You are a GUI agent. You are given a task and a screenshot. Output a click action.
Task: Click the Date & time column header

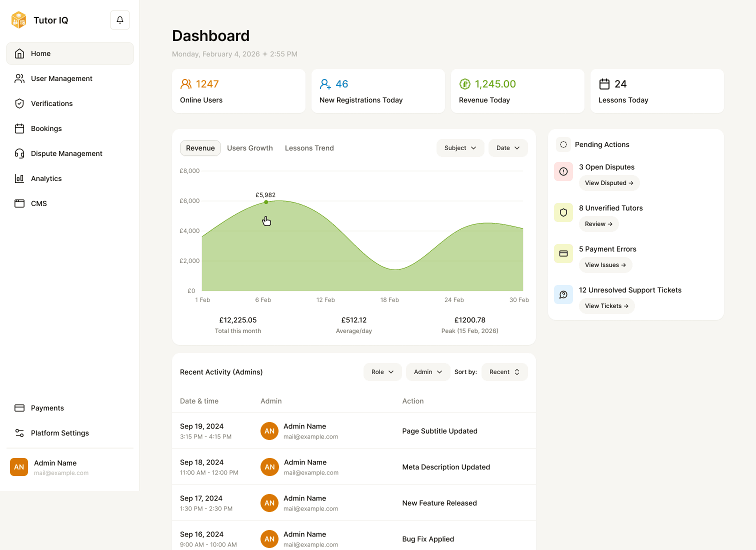199,401
